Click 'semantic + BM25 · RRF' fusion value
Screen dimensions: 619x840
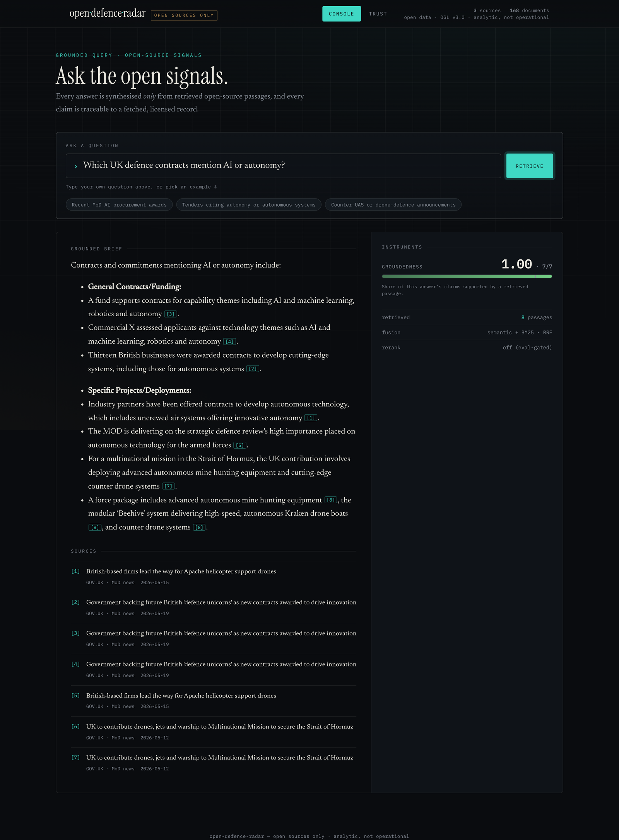(520, 333)
